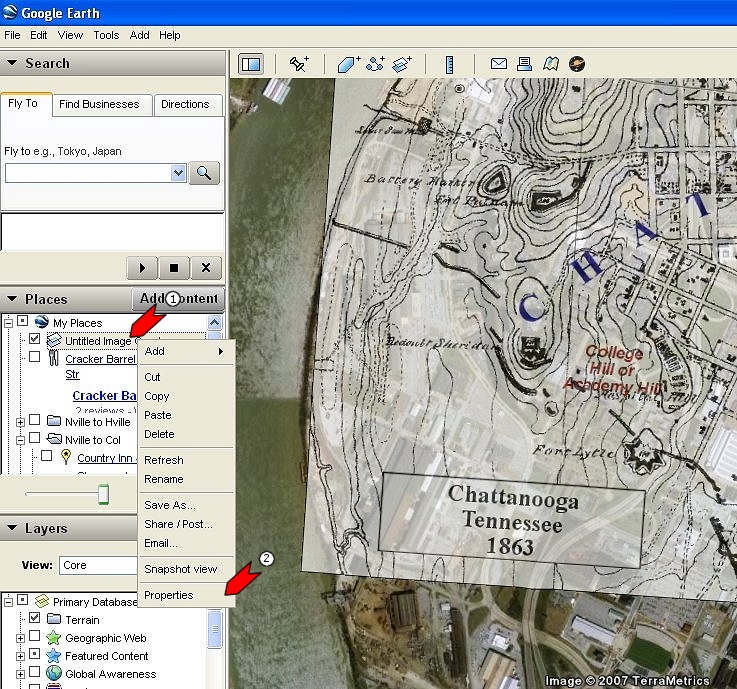Expand the Nville to Hville folder
Viewport: 737px width, 689px height.
point(20,422)
